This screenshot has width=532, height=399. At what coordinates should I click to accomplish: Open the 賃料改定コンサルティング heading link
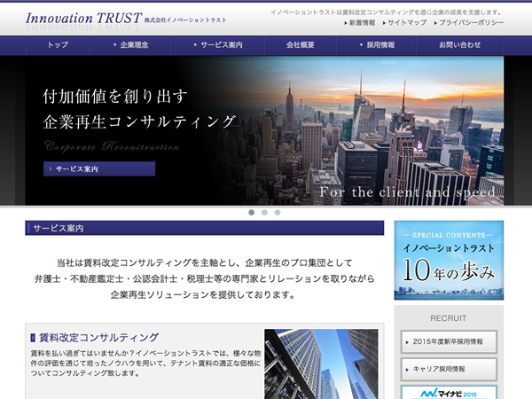[x=98, y=338]
